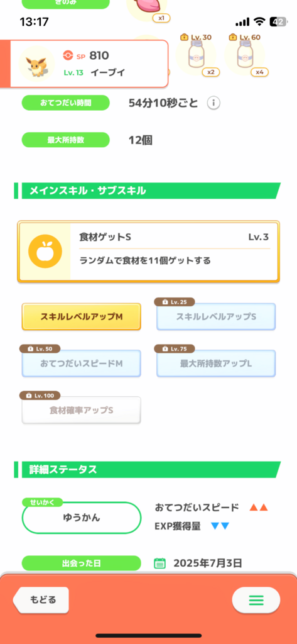Tap the Eevee portrait icon

pos(36,64)
